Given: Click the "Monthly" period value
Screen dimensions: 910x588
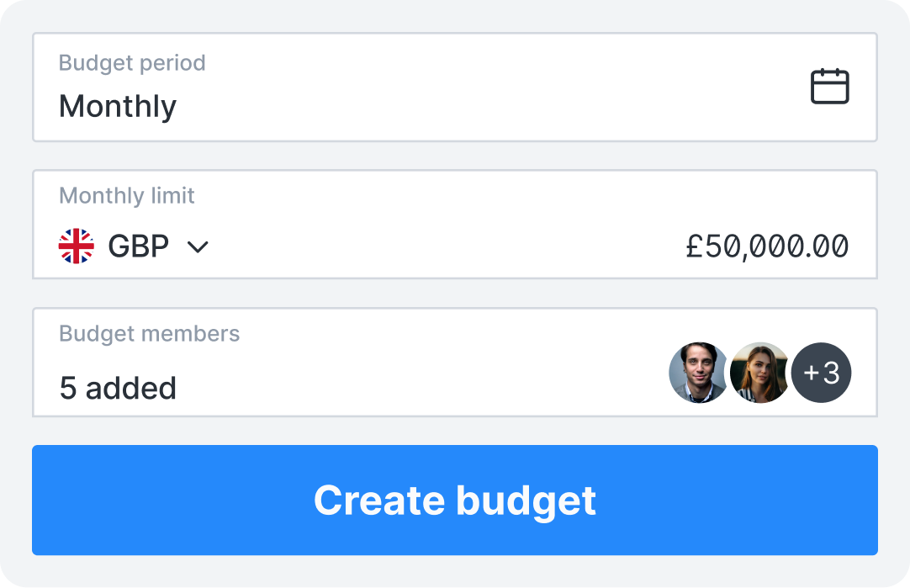Looking at the screenshot, I should click(x=118, y=107).
